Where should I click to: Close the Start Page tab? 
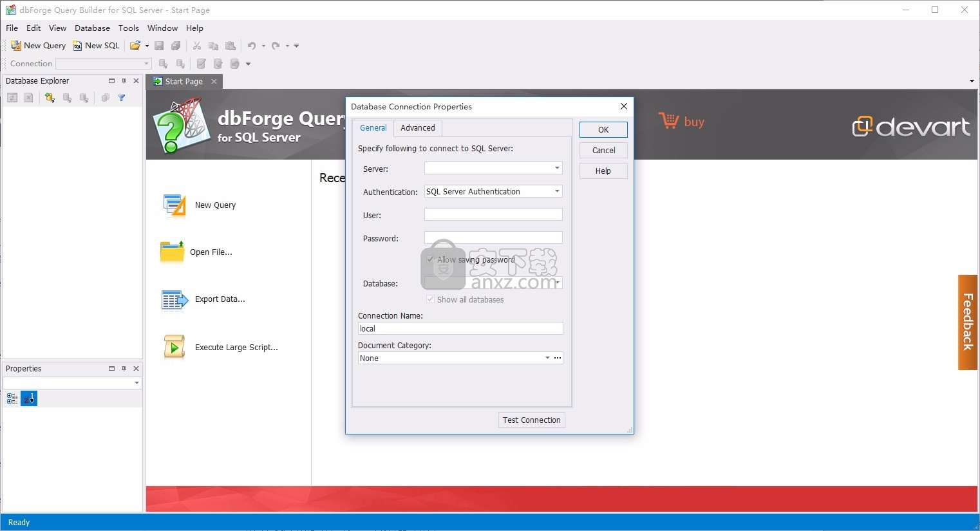click(214, 81)
